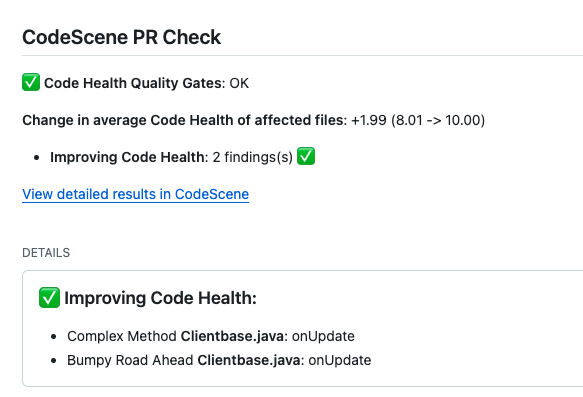
Task: Select the Complex Method finding text
Action: 122,336
